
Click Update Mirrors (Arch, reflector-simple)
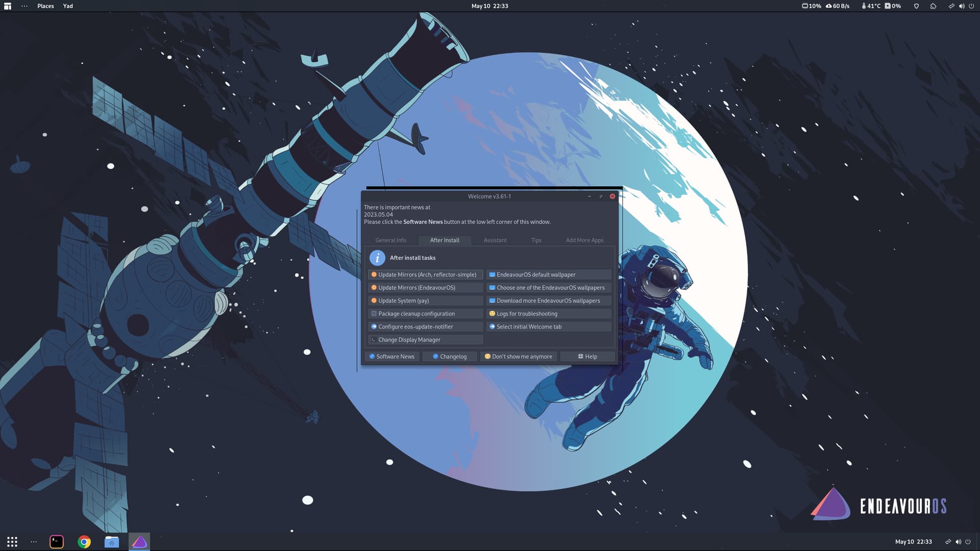[425, 274]
